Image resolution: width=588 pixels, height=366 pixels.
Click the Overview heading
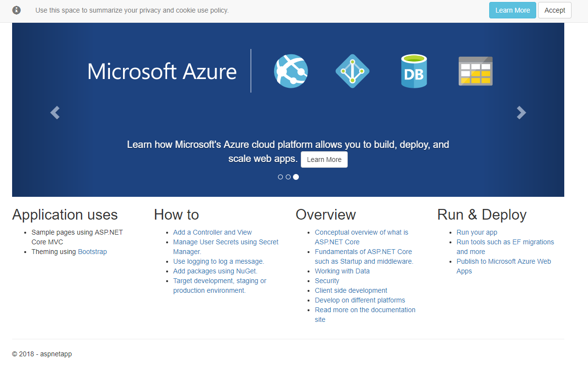point(326,215)
